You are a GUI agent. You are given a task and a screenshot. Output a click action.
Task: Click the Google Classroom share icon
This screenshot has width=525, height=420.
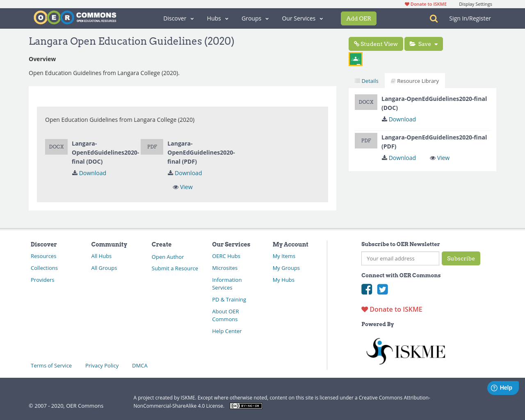click(x=356, y=59)
